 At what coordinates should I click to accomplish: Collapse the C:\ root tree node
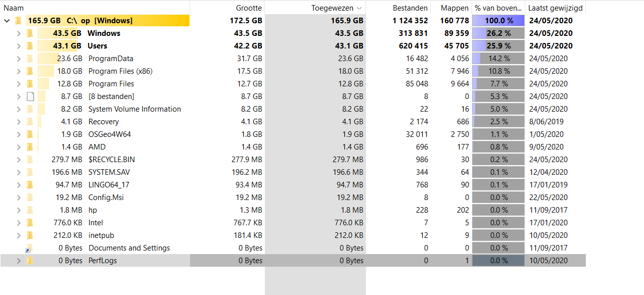pos(7,21)
